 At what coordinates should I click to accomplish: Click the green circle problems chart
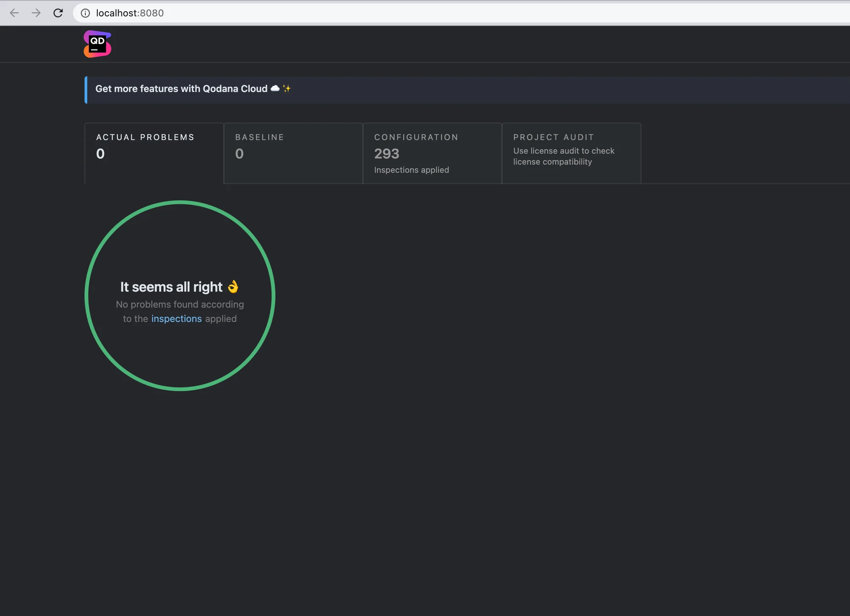[180, 202]
